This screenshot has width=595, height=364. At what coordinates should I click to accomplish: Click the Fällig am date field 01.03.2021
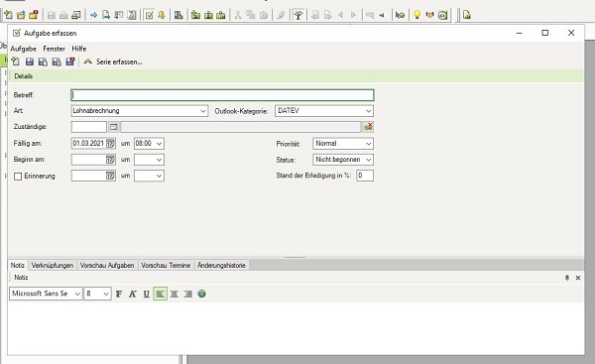click(x=88, y=144)
